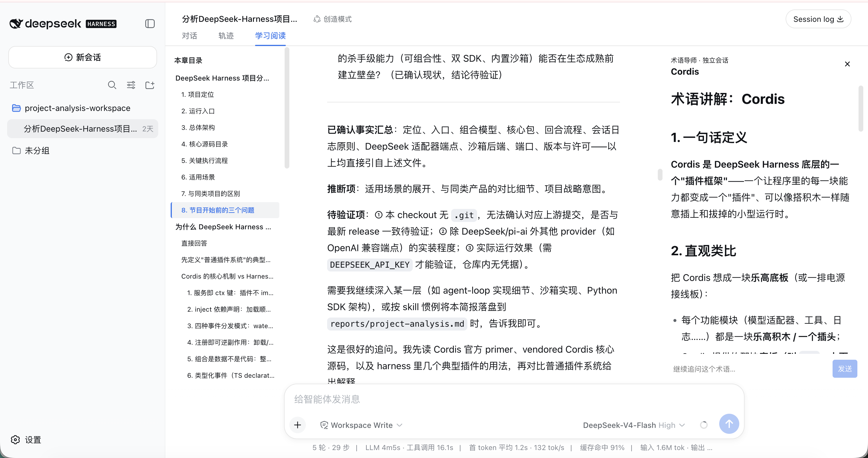
Task: Click the new folder plus icon
Action: [x=150, y=85]
